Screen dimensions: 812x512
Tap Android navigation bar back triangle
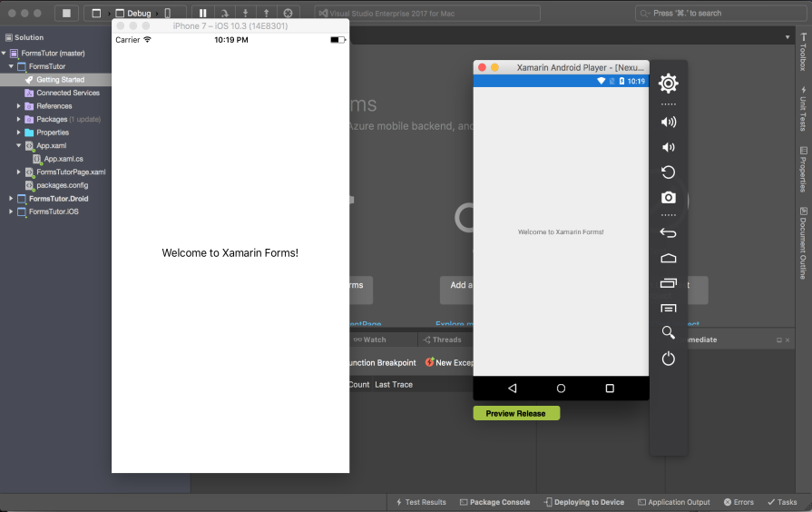click(513, 389)
